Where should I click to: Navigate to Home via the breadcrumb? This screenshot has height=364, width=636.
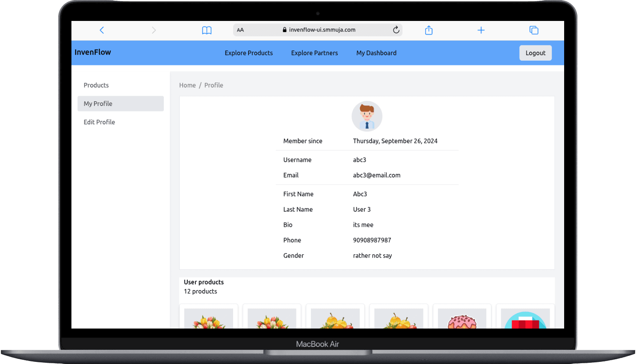187,85
